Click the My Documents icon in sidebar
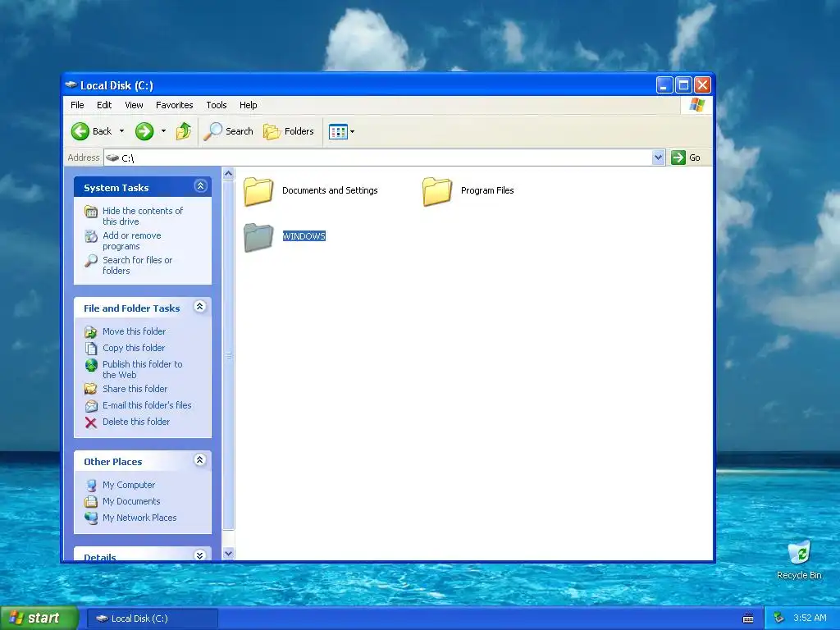 click(91, 502)
